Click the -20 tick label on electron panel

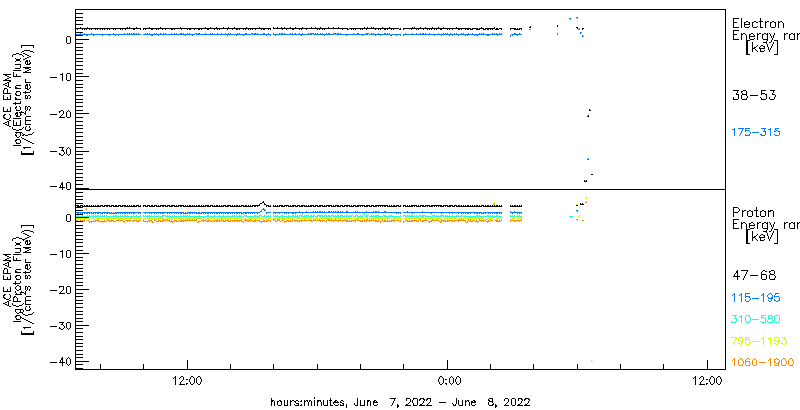point(61,114)
